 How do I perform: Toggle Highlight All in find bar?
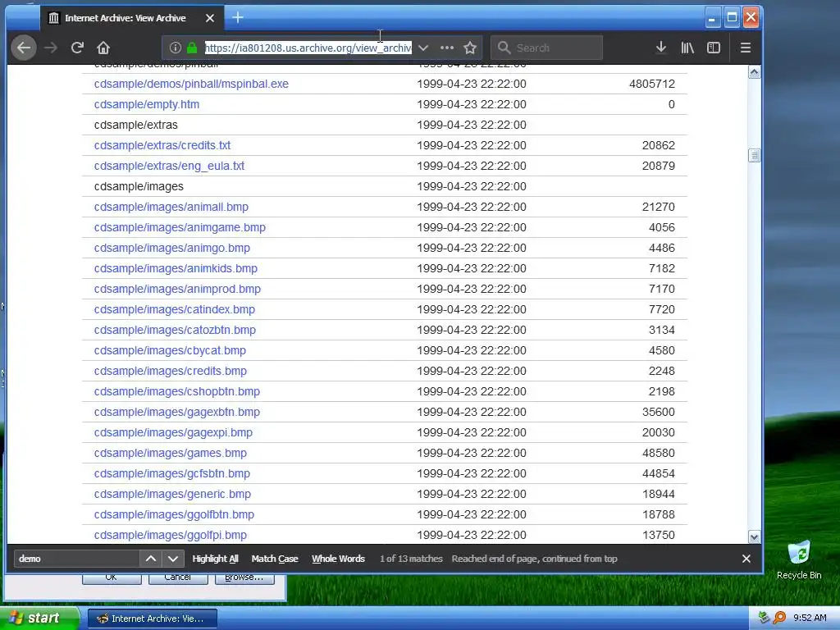tap(216, 558)
